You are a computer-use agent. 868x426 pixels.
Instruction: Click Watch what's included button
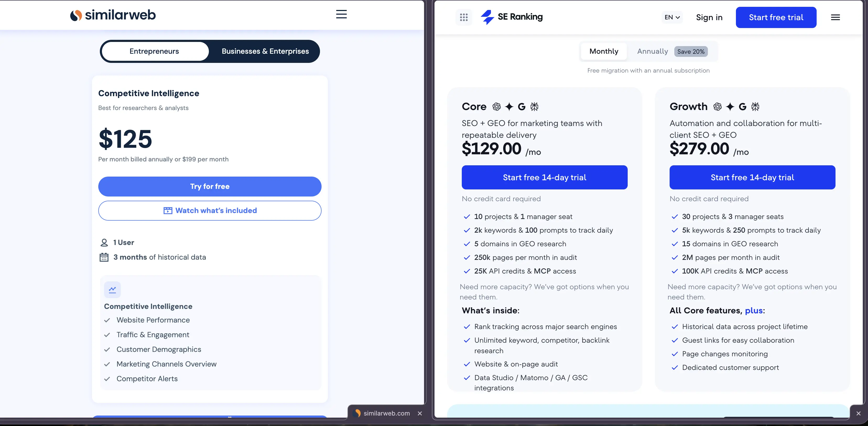210,210
